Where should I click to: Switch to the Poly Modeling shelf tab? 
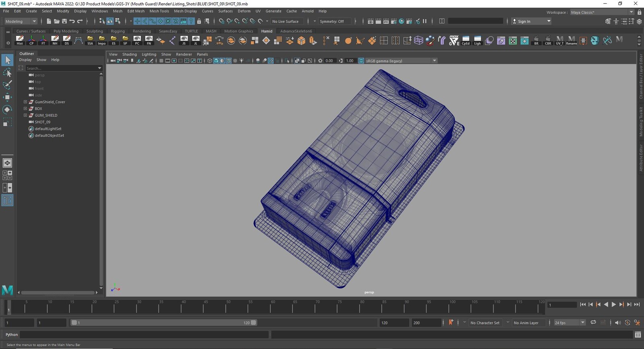point(66,31)
